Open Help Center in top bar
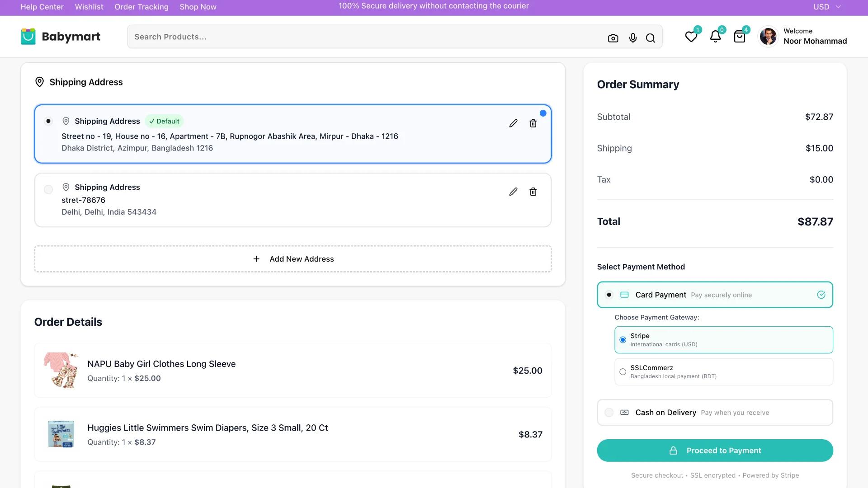Viewport: 868px width, 488px height. pos(42,7)
